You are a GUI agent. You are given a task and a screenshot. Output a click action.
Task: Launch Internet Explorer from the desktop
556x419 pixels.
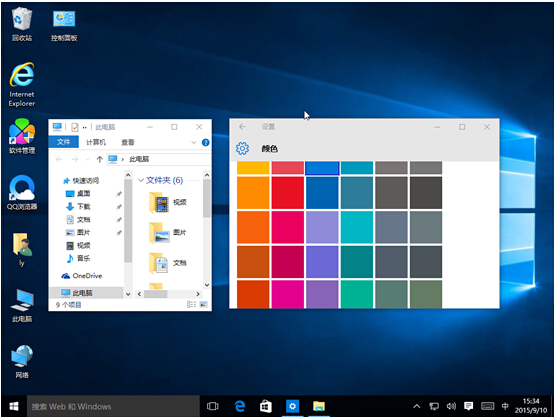22,84
